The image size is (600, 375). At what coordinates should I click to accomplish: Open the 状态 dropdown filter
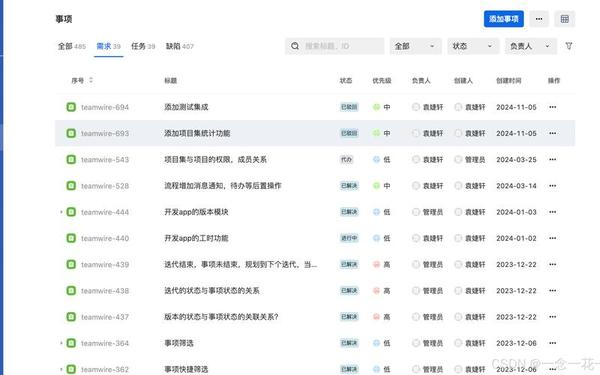(473, 46)
